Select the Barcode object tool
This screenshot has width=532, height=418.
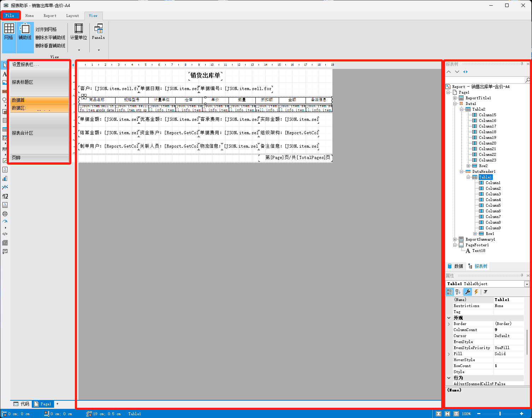click(x=5, y=149)
